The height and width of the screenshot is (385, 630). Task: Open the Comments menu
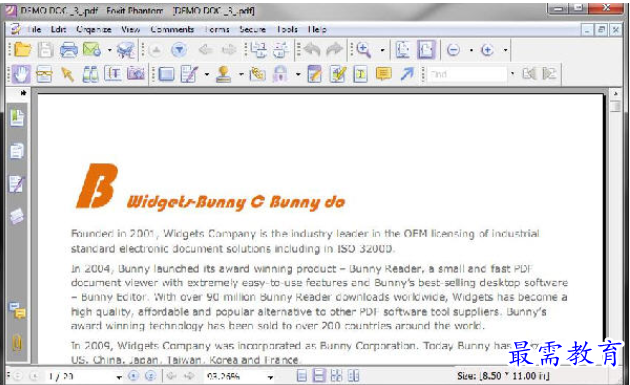(172, 29)
